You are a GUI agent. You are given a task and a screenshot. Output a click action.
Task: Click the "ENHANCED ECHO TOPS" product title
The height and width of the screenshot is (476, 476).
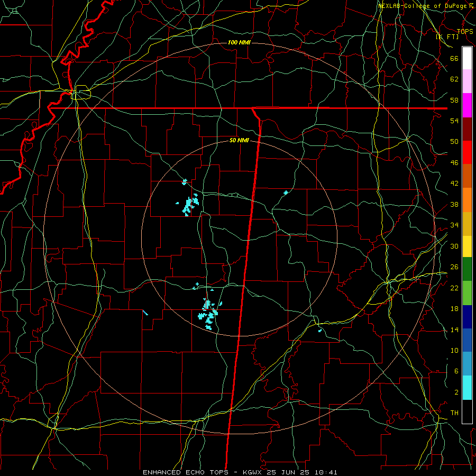click(186, 472)
